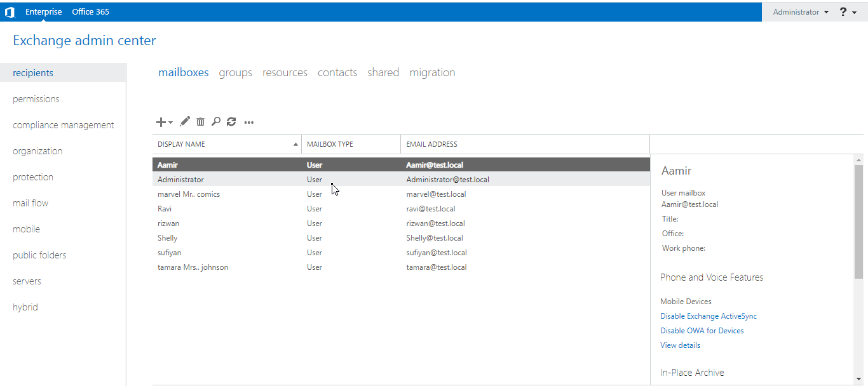The image size is (868, 386).
Task: Expand the Administrator account dropdown
Action: tap(801, 12)
